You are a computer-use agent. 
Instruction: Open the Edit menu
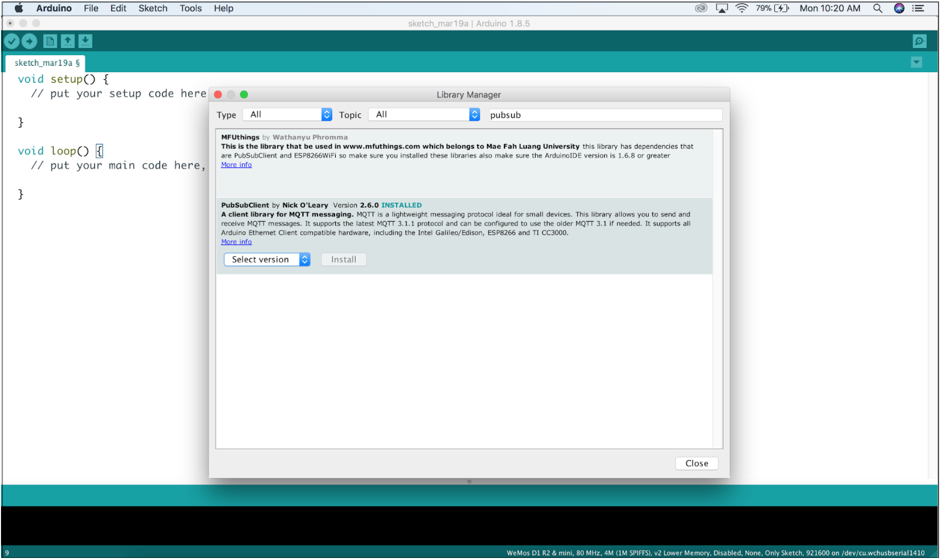click(118, 8)
